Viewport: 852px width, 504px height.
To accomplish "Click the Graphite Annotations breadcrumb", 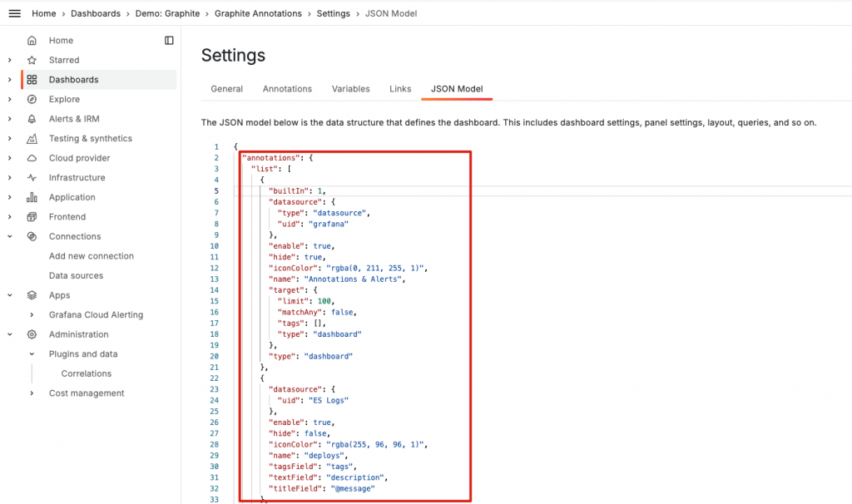I will (260, 13).
